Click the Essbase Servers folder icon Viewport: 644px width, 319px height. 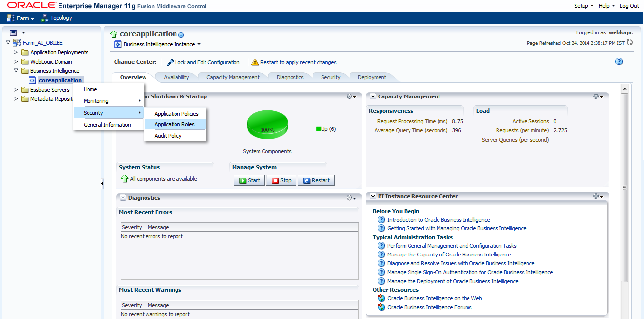point(25,90)
